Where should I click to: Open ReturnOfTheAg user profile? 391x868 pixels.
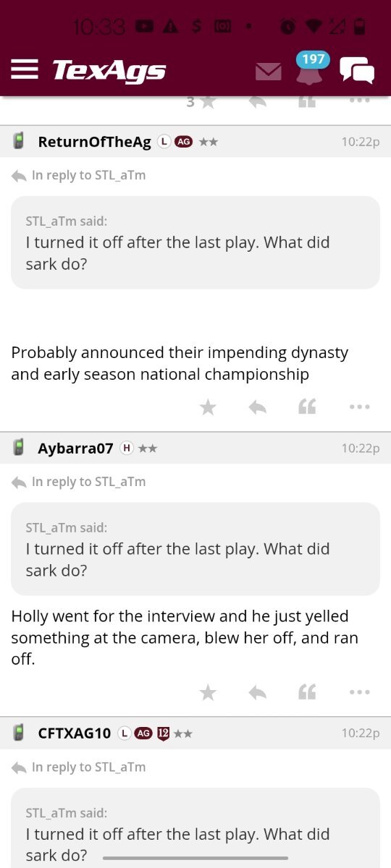94,142
